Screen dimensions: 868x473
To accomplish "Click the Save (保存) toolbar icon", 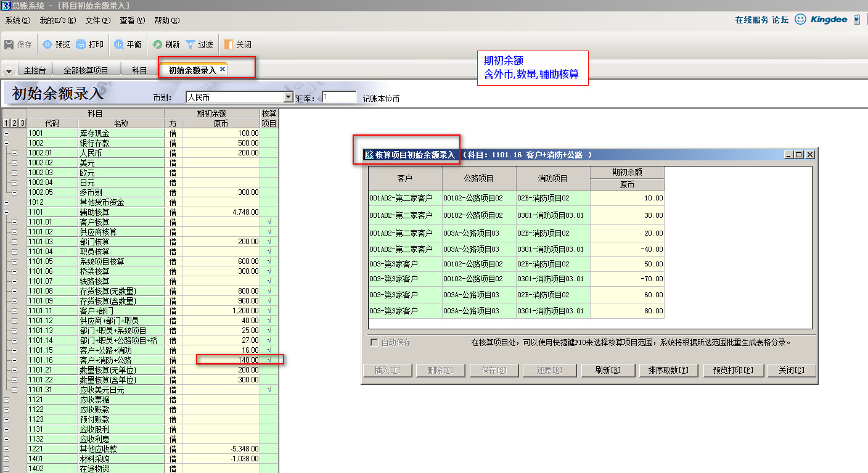I will [9, 44].
